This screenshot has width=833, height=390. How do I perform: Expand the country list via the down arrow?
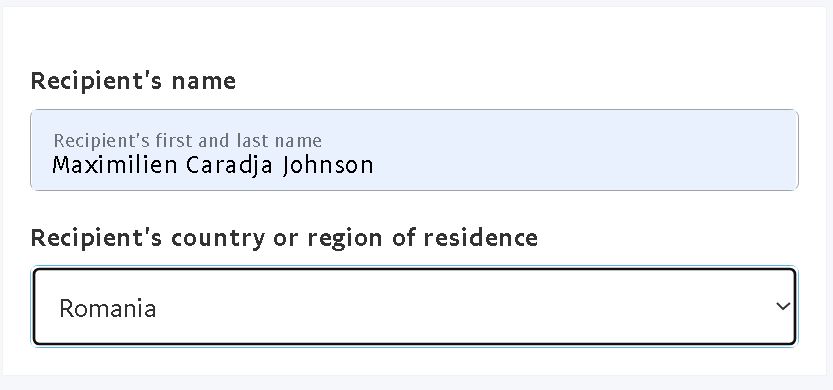(783, 307)
